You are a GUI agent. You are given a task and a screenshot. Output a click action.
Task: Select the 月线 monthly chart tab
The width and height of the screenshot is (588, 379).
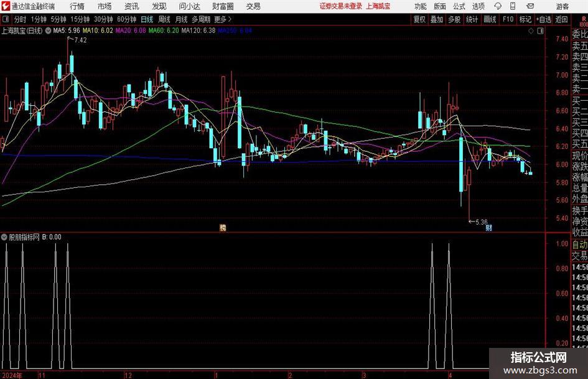182,19
